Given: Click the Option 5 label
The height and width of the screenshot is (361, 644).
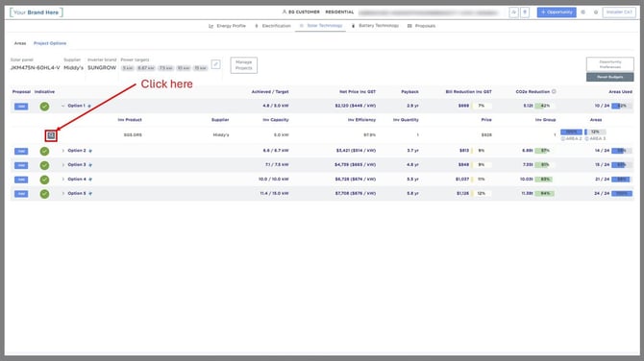Looking at the screenshot, I should click(x=77, y=193).
